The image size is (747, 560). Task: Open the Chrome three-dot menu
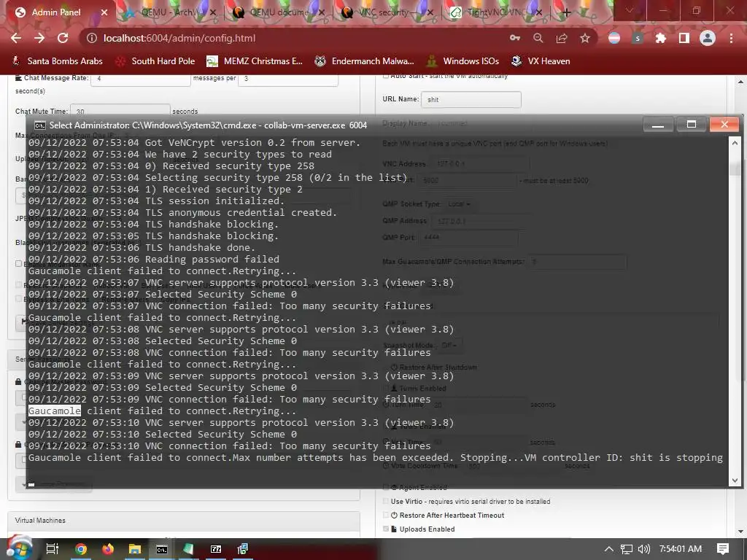[x=731, y=38]
